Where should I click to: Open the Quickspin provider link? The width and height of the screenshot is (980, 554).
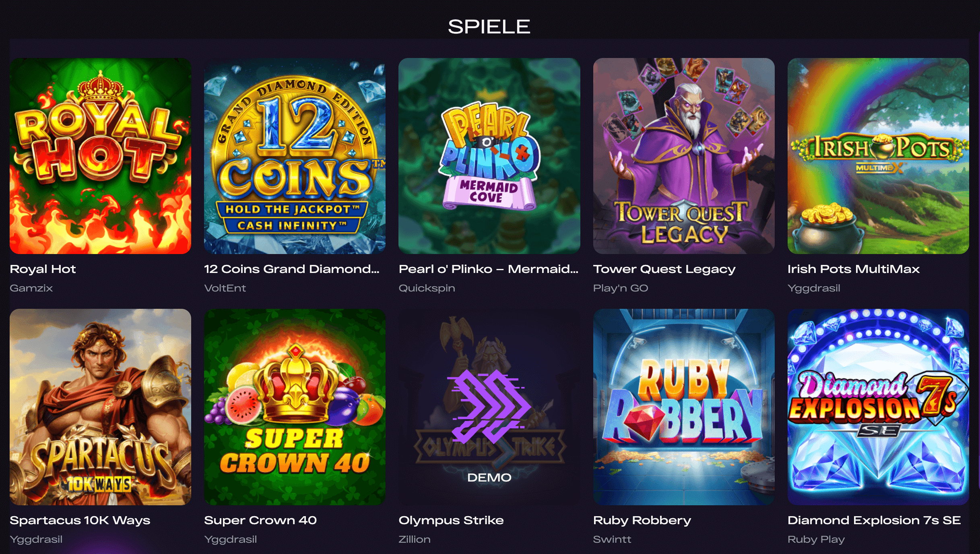(427, 288)
